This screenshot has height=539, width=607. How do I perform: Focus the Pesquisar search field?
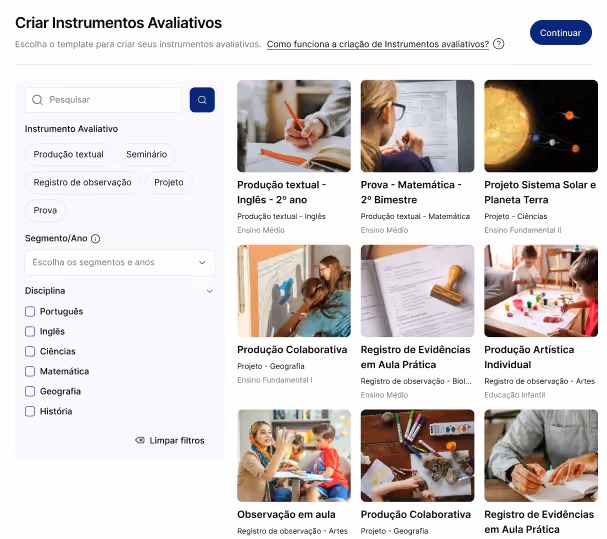[103, 100]
